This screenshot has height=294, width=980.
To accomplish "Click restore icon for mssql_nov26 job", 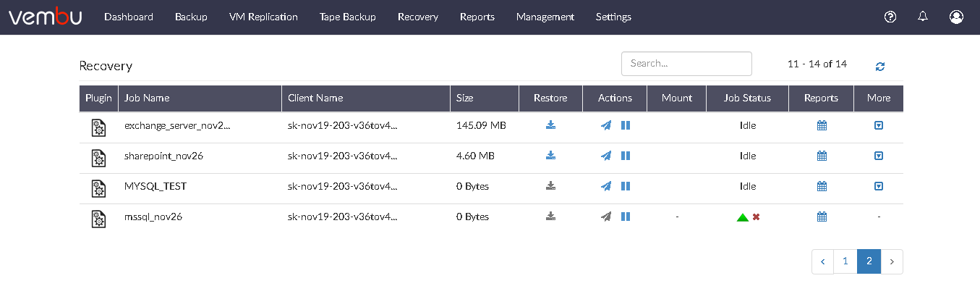I will coord(550,217).
